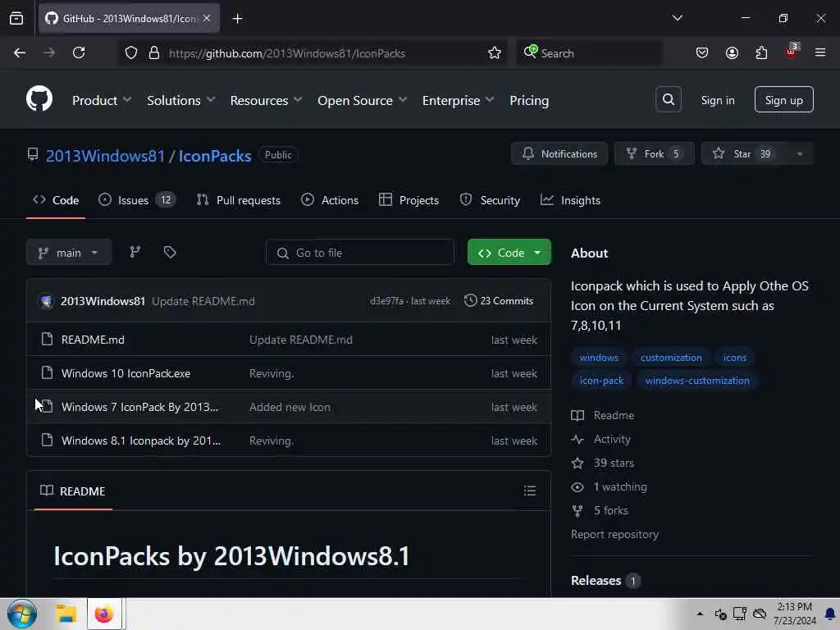The image size is (840, 630).
Task: Click the icon-pack topic tag
Action: [601, 381]
